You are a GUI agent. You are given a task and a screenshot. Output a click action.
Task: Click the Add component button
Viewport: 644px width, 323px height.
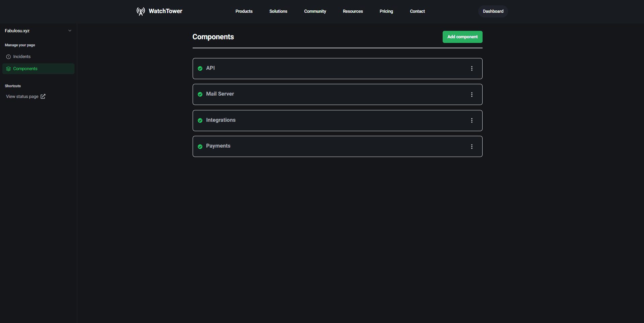462,37
